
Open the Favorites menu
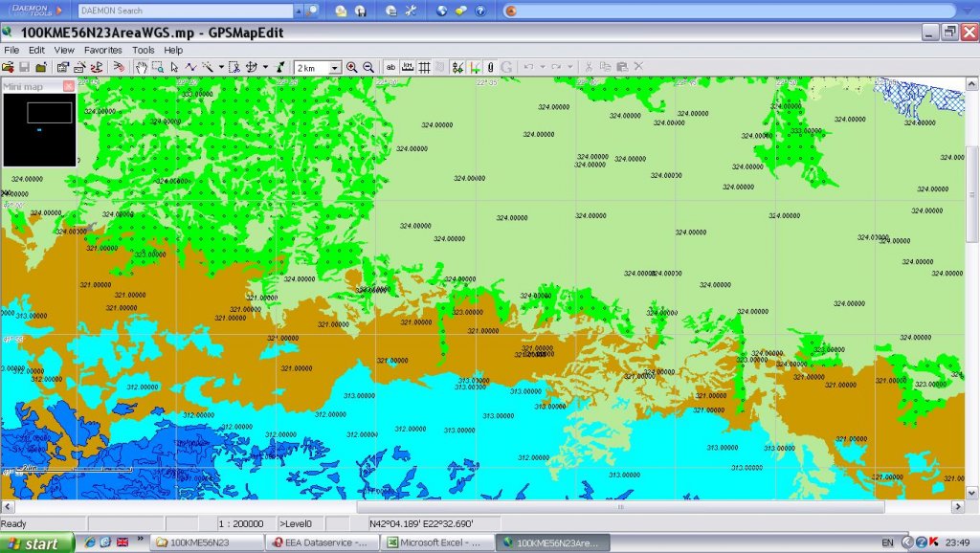(x=102, y=50)
